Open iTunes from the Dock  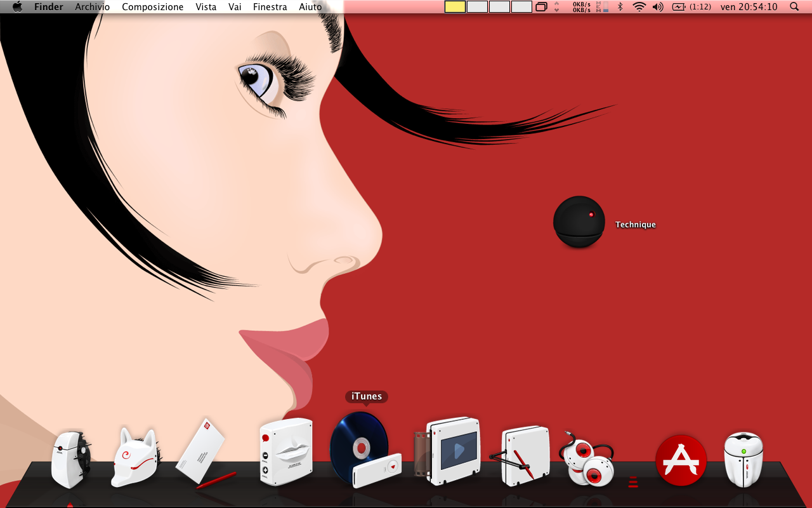coord(365,450)
